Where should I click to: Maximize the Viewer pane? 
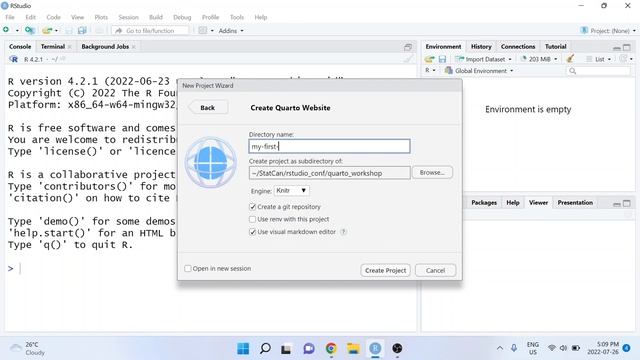627,203
